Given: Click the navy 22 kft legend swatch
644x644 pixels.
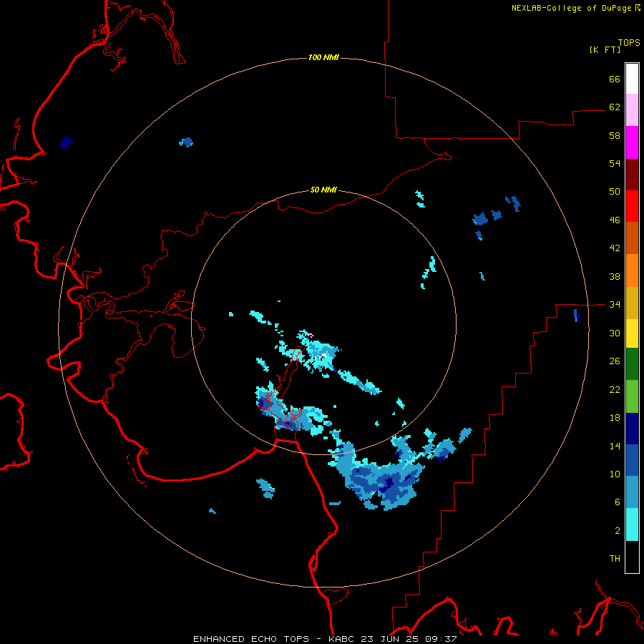Looking at the screenshot, I should (632, 429).
